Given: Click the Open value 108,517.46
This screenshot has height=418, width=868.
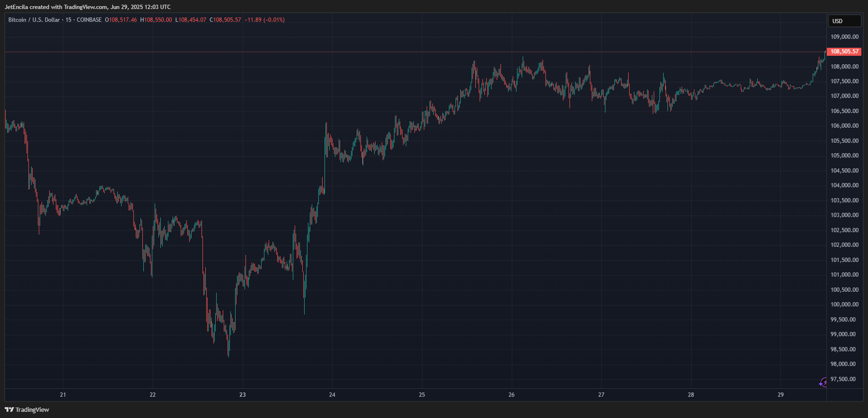Looking at the screenshot, I should 123,20.
